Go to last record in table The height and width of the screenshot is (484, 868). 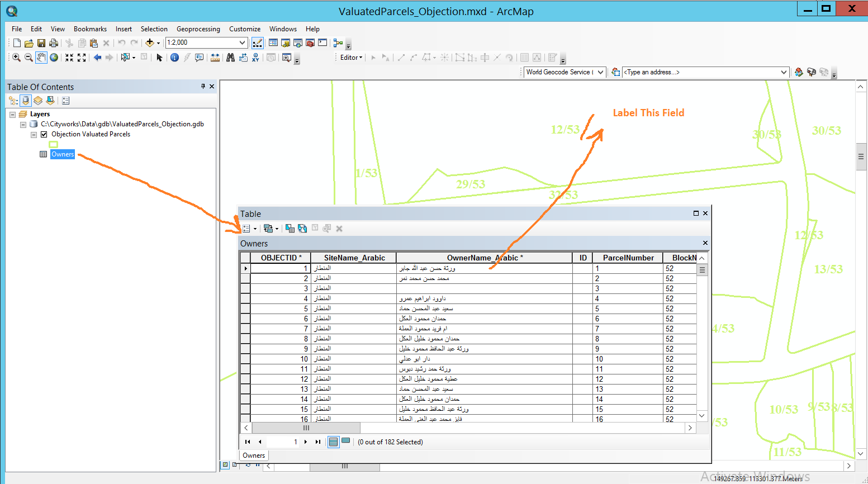coord(318,442)
